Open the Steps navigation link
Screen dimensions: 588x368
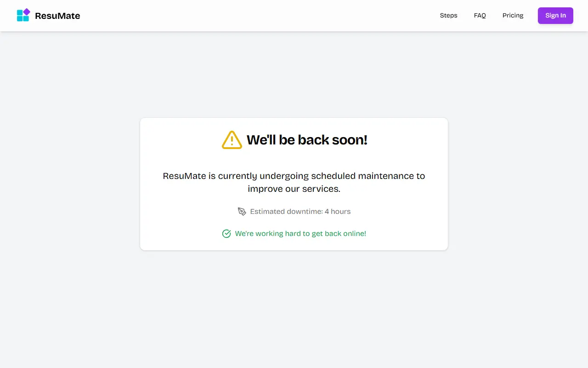click(x=449, y=16)
